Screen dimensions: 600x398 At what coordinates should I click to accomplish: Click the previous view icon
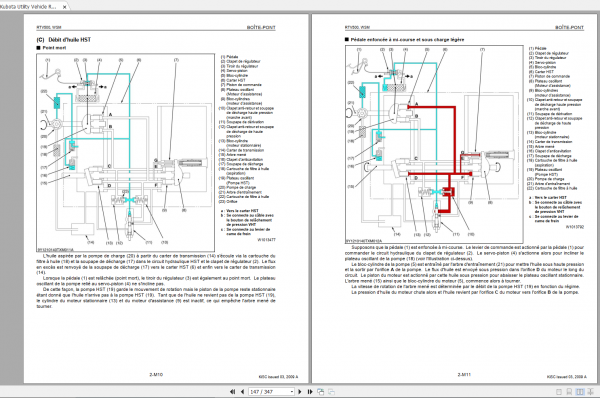(x=321, y=391)
